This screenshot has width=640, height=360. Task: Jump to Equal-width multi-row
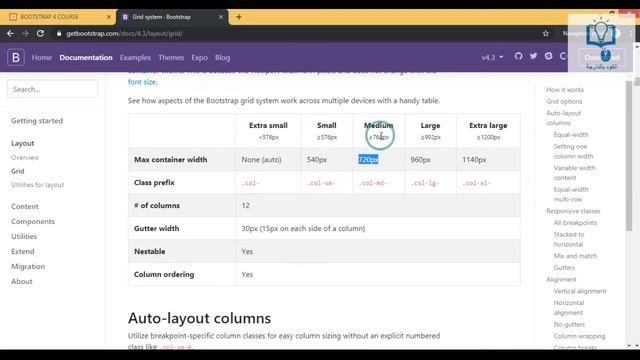[x=571, y=194]
